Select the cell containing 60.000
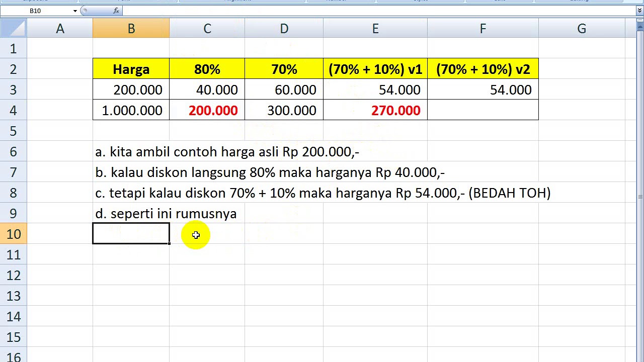 tap(284, 89)
